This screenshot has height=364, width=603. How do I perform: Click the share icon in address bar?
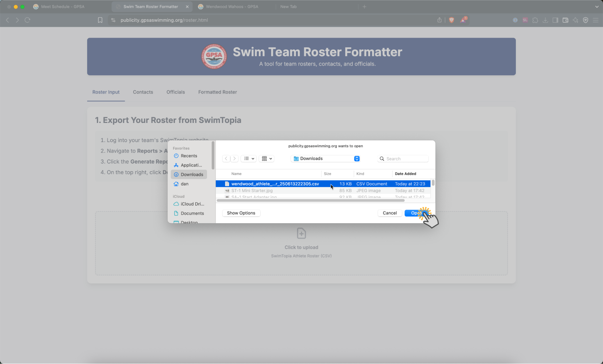(439, 20)
